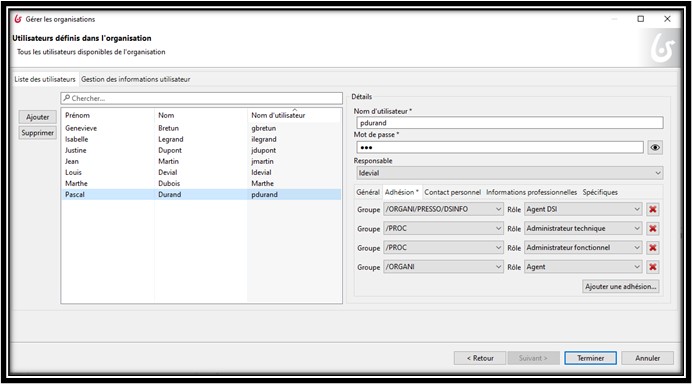This screenshot has width=692, height=384.
Task: Remove the Administrateur technique membership
Action: tap(653, 229)
